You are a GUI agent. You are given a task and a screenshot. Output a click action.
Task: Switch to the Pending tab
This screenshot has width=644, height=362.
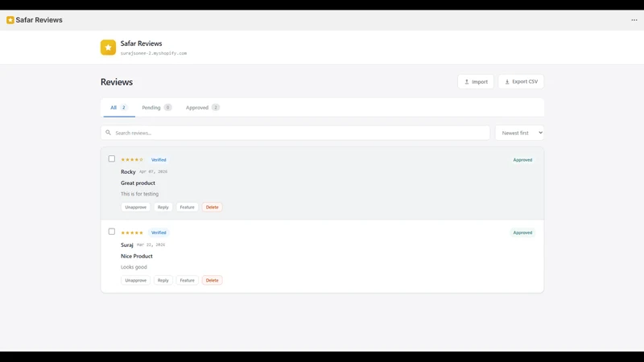pos(156,108)
